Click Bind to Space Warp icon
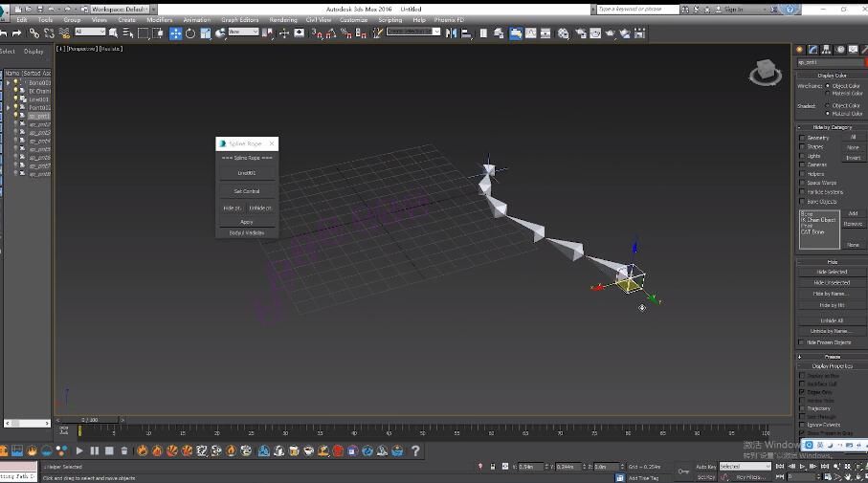Viewport: 868px width, 483px height. [64, 33]
